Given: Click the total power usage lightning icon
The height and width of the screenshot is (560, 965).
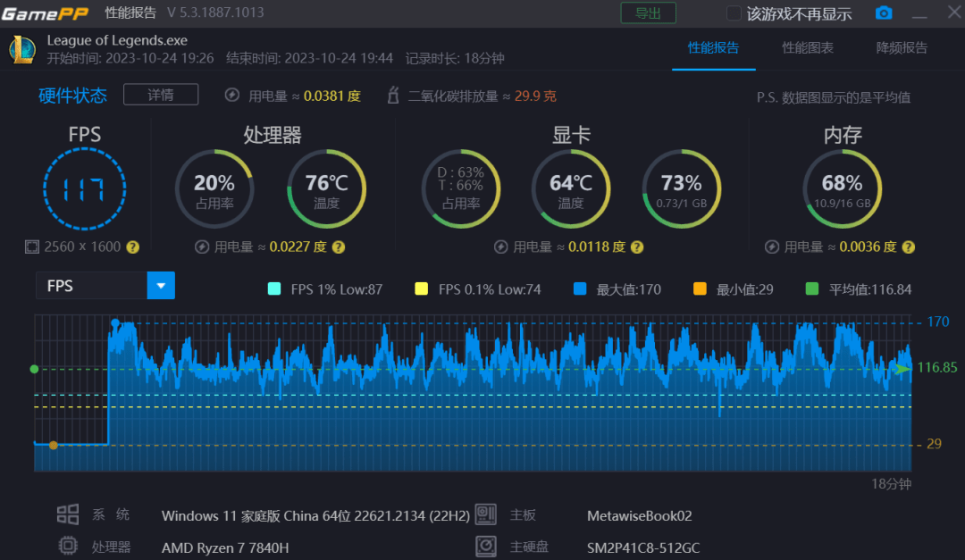Looking at the screenshot, I should click(x=232, y=96).
